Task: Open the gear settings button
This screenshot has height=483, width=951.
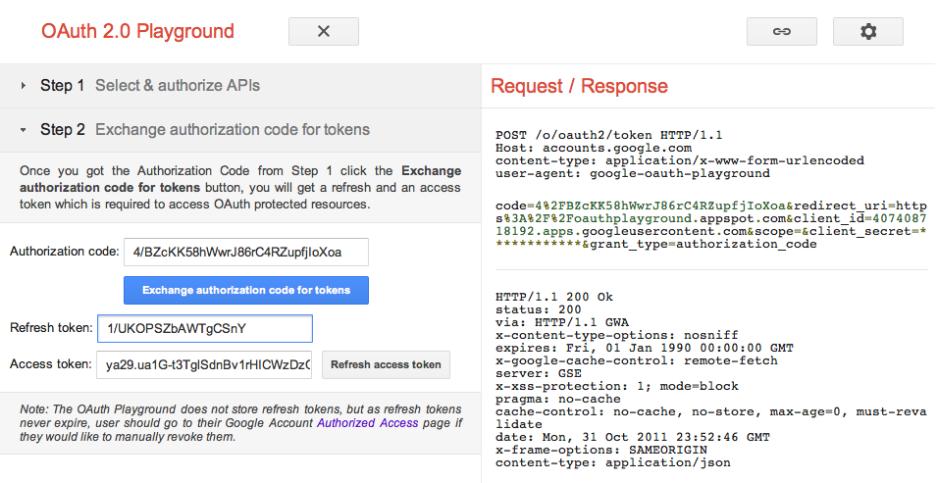Action: point(868,32)
